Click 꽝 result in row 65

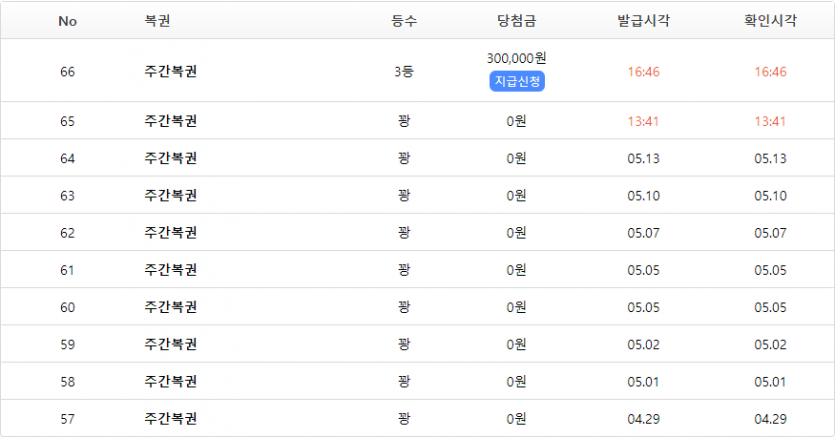[x=404, y=121]
